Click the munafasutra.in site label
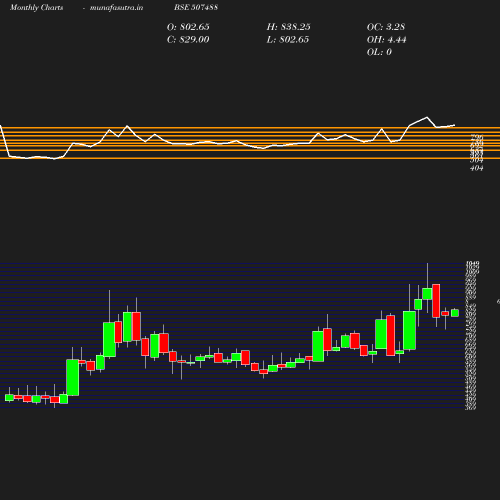Image resolution: width=500 pixels, height=500 pixels. (x=116, y=7)
